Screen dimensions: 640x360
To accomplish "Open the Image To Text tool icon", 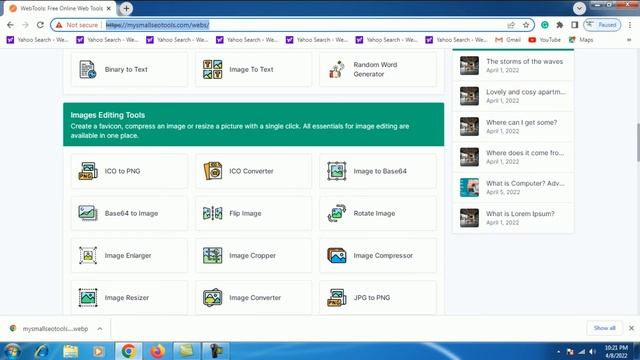I will point(213,69).
